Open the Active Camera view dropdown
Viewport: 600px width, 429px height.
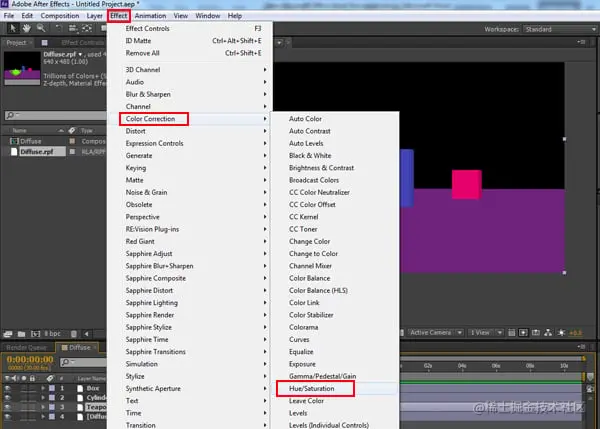click(x=436, y=333)
